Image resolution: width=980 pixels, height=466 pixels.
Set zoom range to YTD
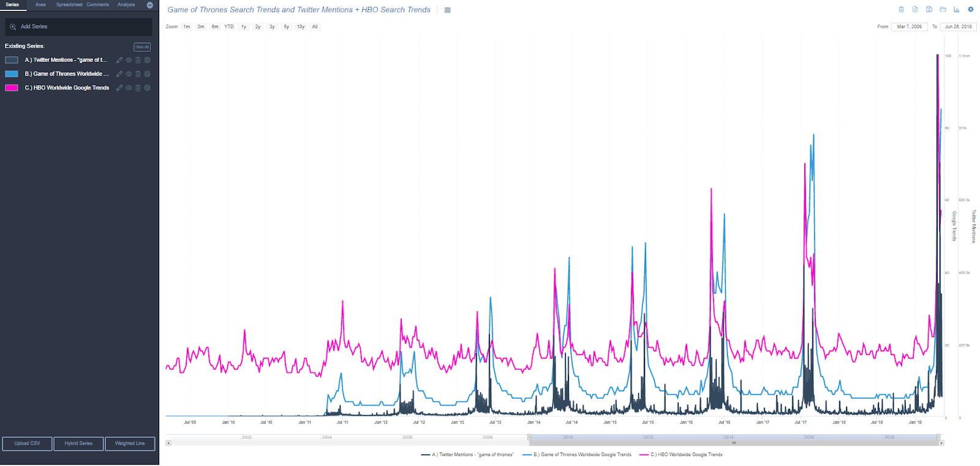(229, 27)
